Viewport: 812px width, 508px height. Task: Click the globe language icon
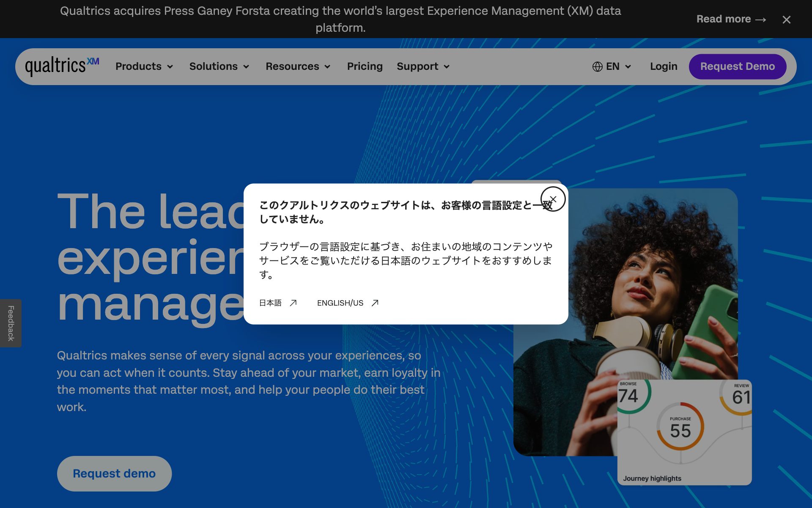coord(597,66)
